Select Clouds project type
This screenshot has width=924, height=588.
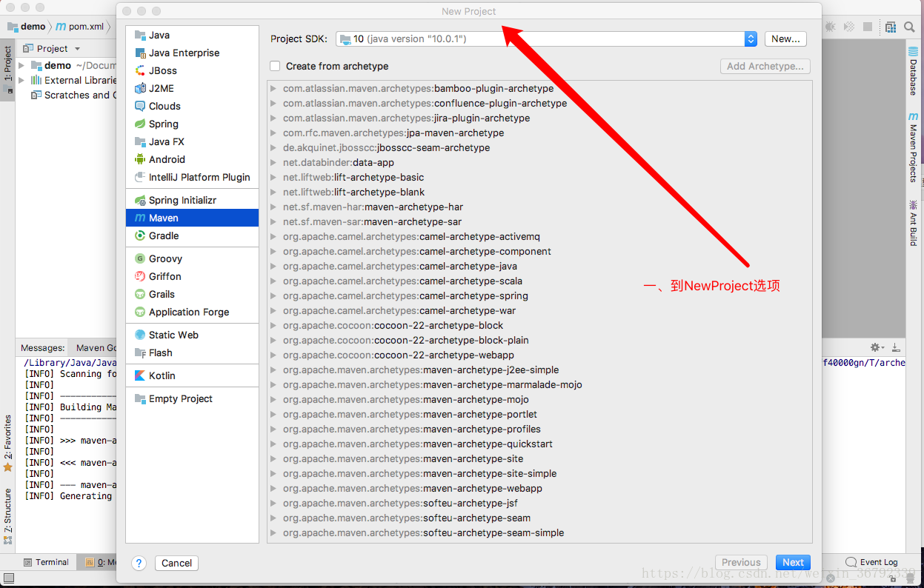tap(192, 106)
